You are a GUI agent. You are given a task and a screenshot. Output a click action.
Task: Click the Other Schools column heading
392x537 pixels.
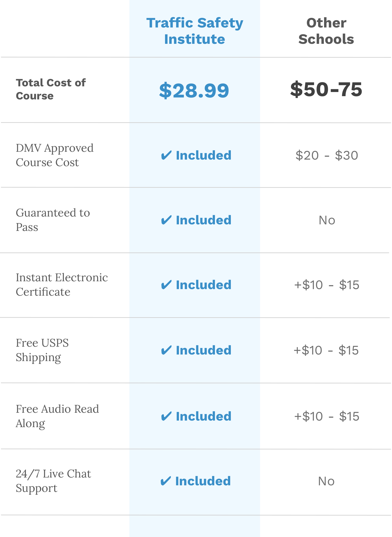(327, 31)
